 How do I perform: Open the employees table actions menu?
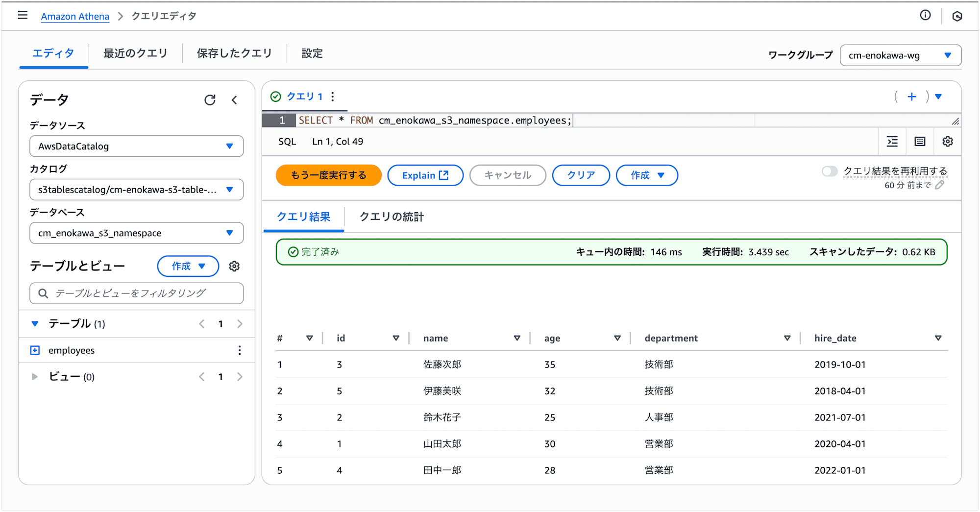click(240, 350)
